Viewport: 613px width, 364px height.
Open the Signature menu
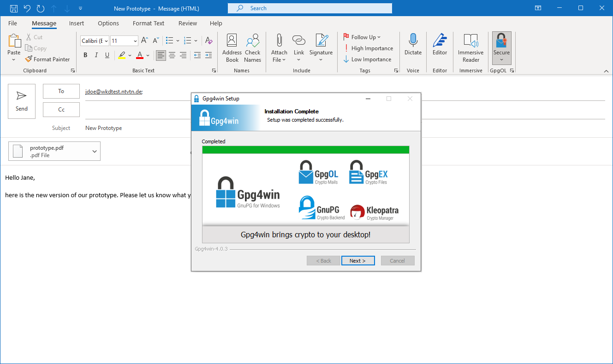[x=321, y=48]
